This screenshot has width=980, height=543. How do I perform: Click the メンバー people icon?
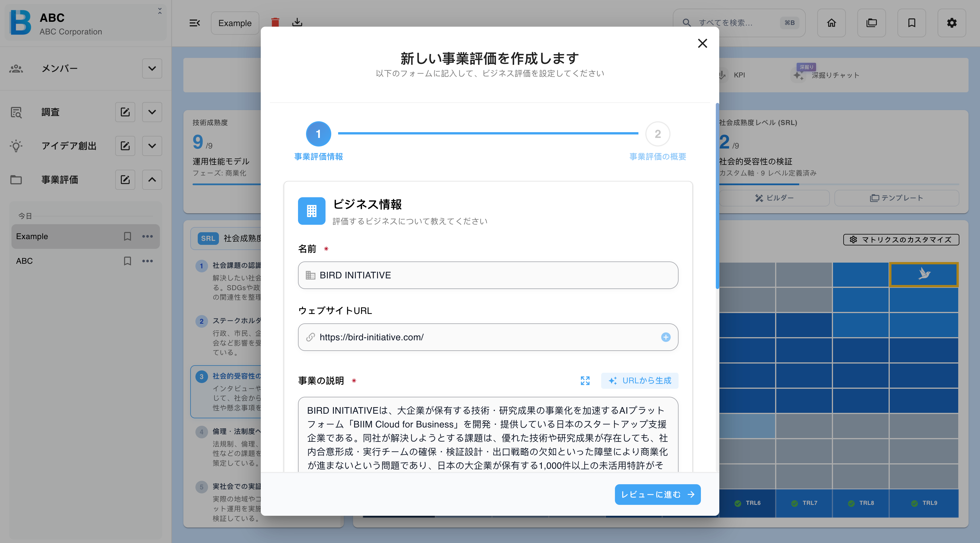pos(16,69)
